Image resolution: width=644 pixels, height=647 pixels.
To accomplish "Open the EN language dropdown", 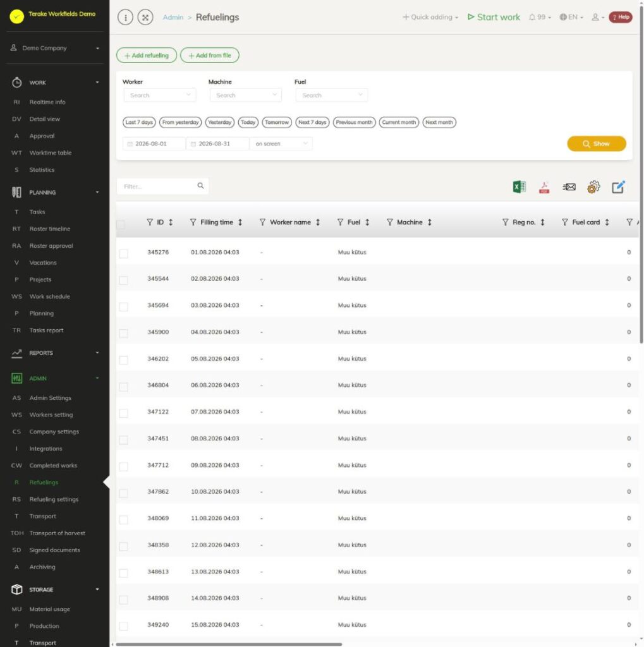I will click(571, 17).
